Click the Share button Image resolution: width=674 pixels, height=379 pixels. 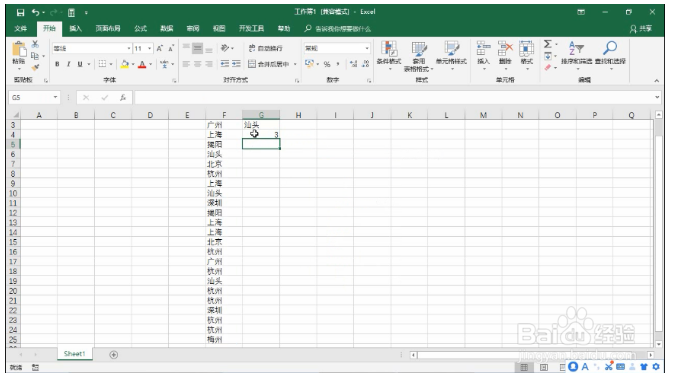641,29
